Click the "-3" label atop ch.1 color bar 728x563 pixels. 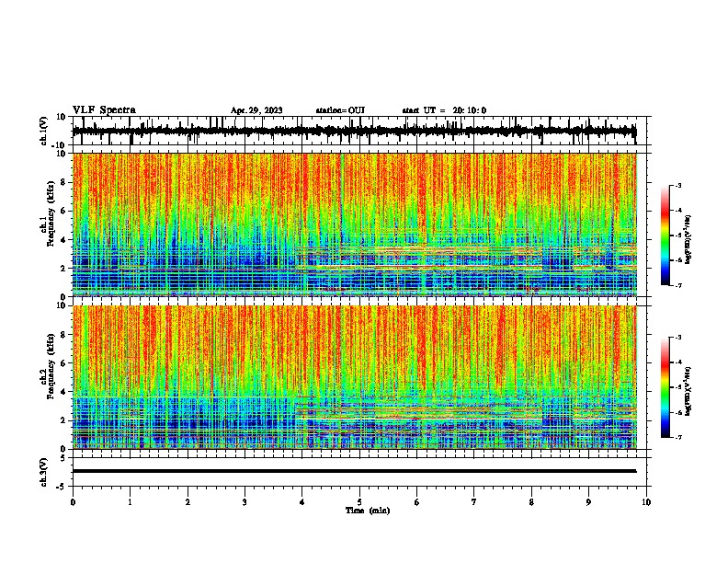coord(677,185)
